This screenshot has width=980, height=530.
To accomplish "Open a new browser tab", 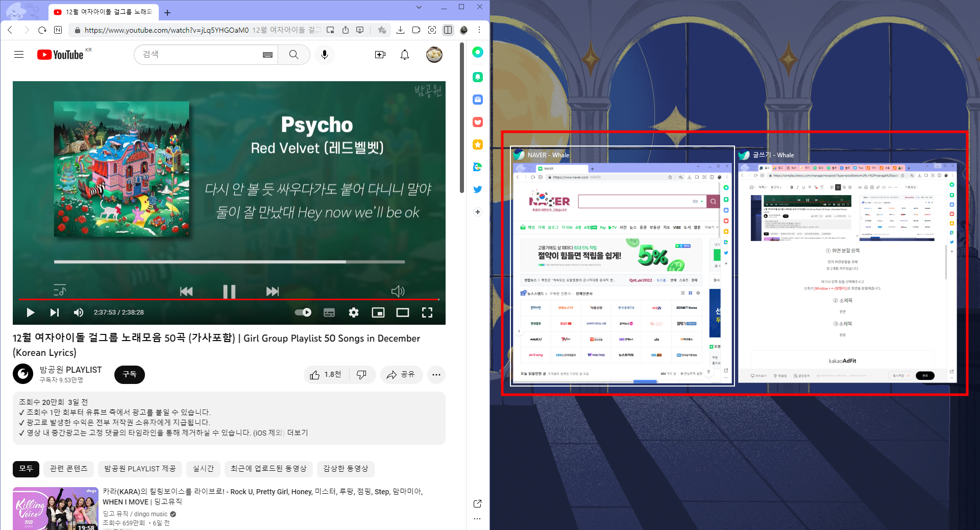I will 167,12.
